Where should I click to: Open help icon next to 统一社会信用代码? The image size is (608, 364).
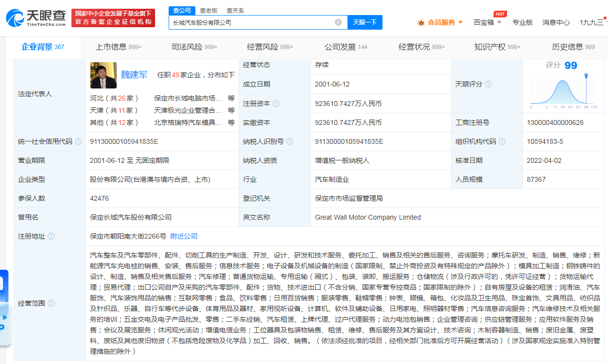78,141
